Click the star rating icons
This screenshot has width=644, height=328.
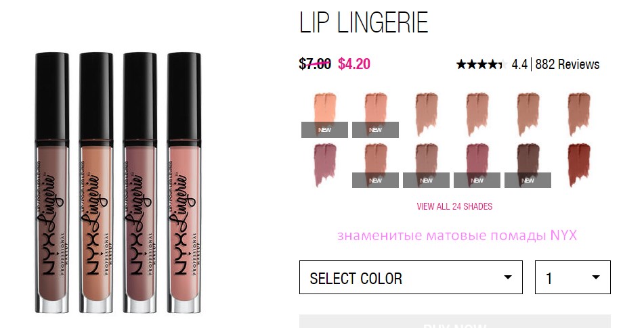pos(481,64)
